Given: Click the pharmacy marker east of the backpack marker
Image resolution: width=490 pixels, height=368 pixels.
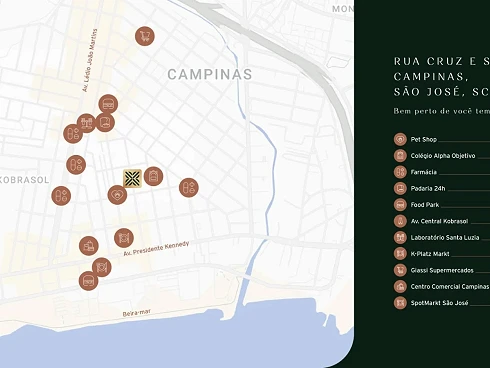Looking at the screenshot, I should 189,187.
